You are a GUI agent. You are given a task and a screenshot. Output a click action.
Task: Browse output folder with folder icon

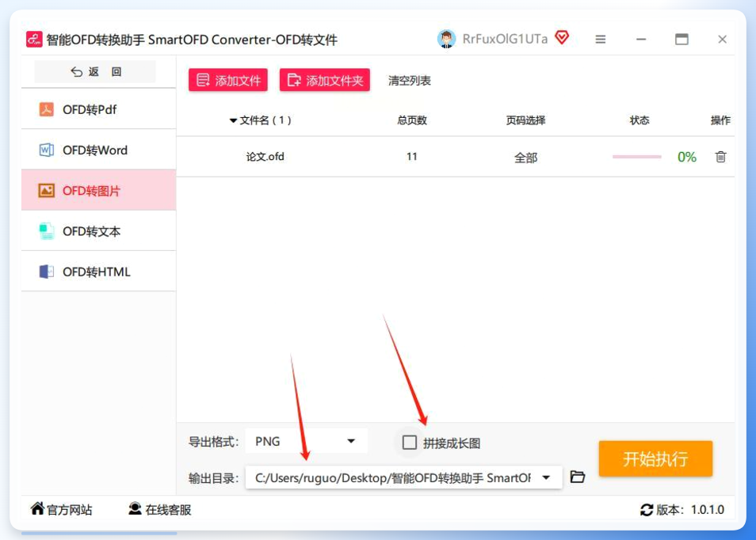pos(578,477)
